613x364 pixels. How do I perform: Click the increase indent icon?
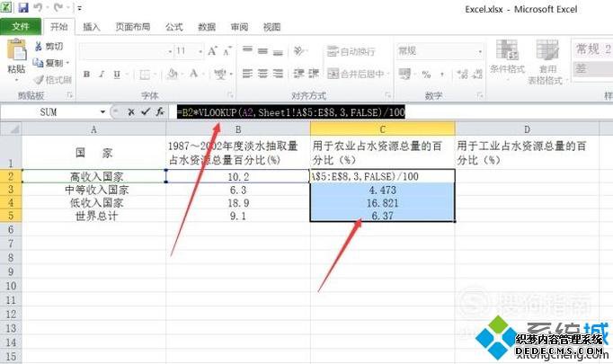314,74
